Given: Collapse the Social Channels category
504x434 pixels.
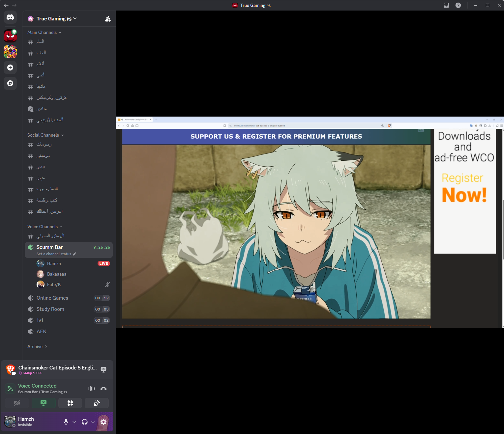Looking at the screenshot, I should coord(45,135).
